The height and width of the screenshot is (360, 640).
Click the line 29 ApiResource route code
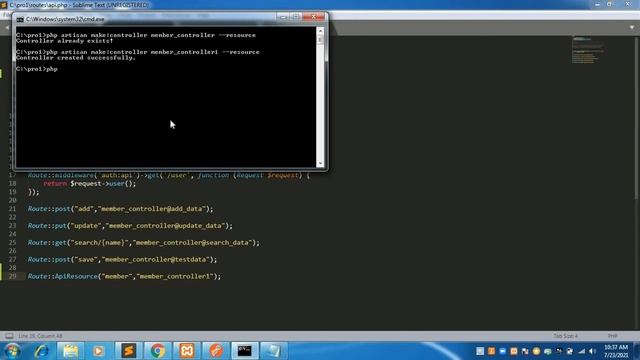pos(124,276)
